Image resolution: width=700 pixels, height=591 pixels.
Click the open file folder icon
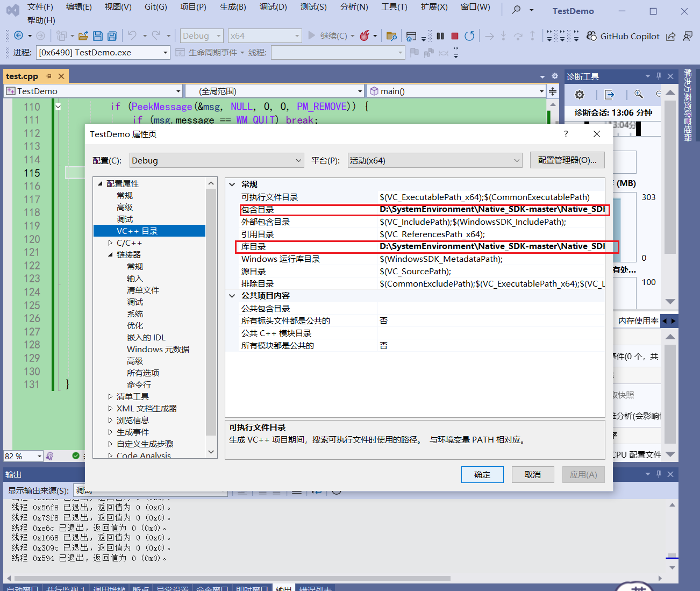click(83, 36)
